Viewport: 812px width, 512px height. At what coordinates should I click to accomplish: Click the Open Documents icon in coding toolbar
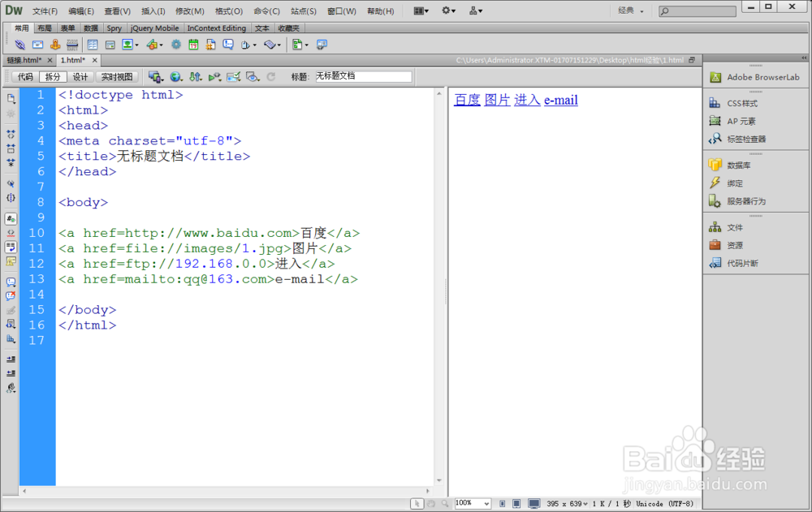coord(11,98)
